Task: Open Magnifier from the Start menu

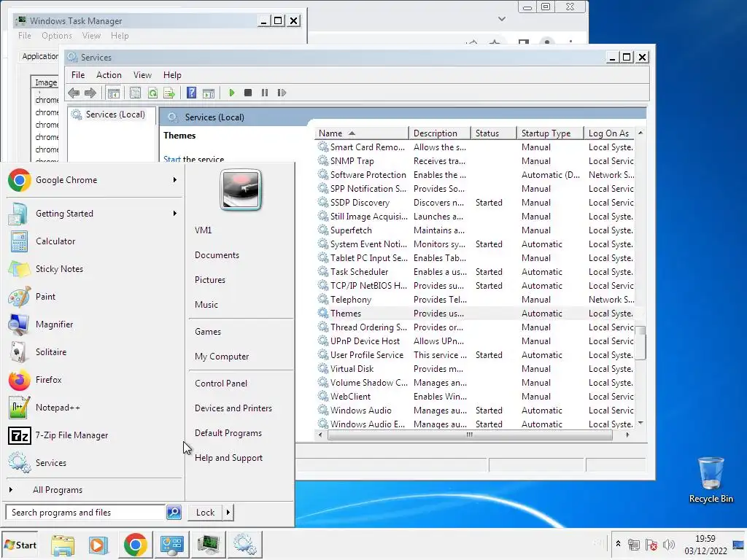Action: coord(94,324)
